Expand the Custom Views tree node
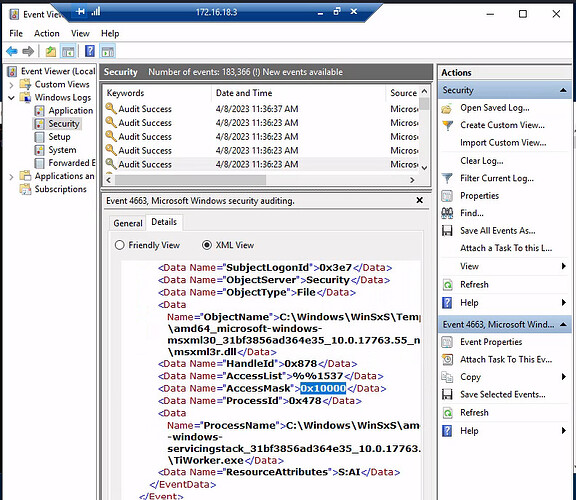This screenshot has height=500, width=576. coord(11,85)
